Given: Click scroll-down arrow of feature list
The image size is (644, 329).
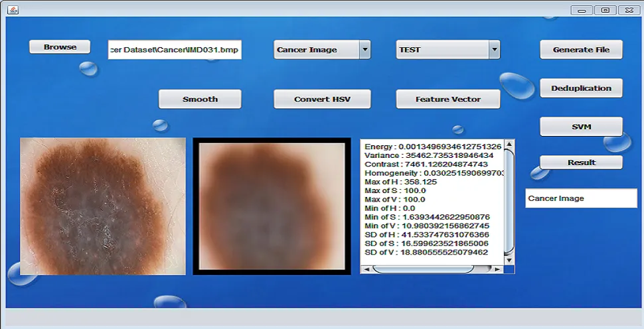Looking at the screenshot, I should tap(509, 259).
